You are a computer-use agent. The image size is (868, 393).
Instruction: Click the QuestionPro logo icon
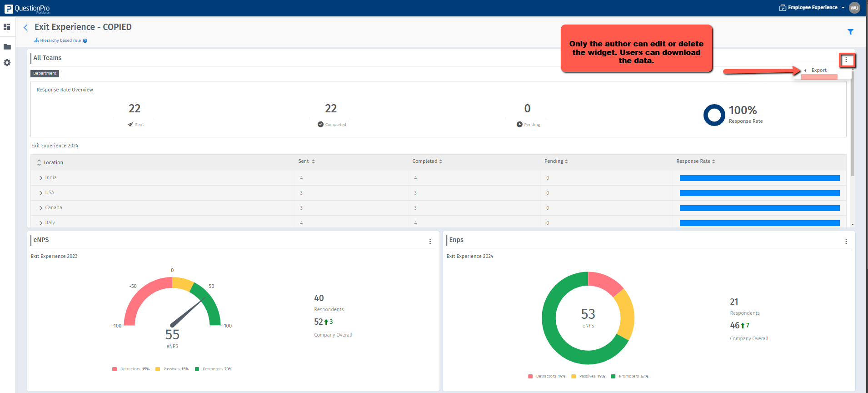[x=9, y=9]
